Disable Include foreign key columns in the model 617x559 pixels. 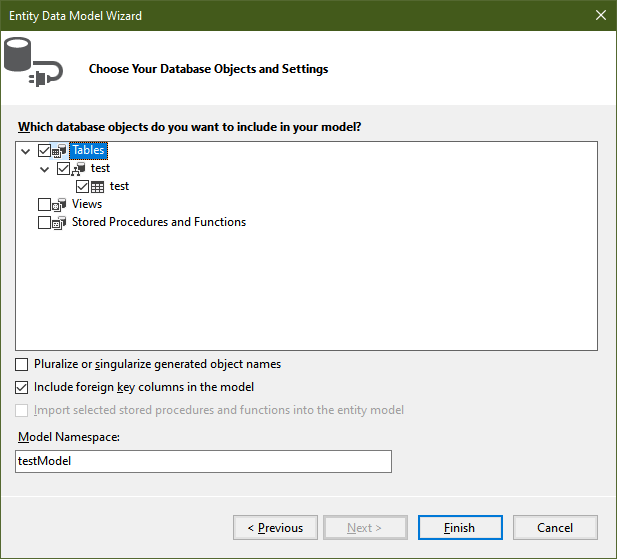tap(22, 387)
